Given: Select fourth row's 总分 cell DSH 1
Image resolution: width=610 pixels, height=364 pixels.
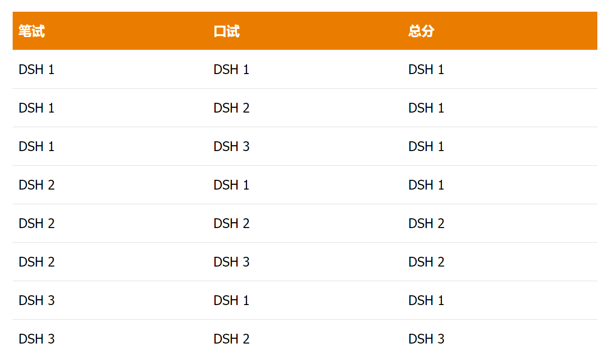Looking at the screenshot, I should point(426,185).
